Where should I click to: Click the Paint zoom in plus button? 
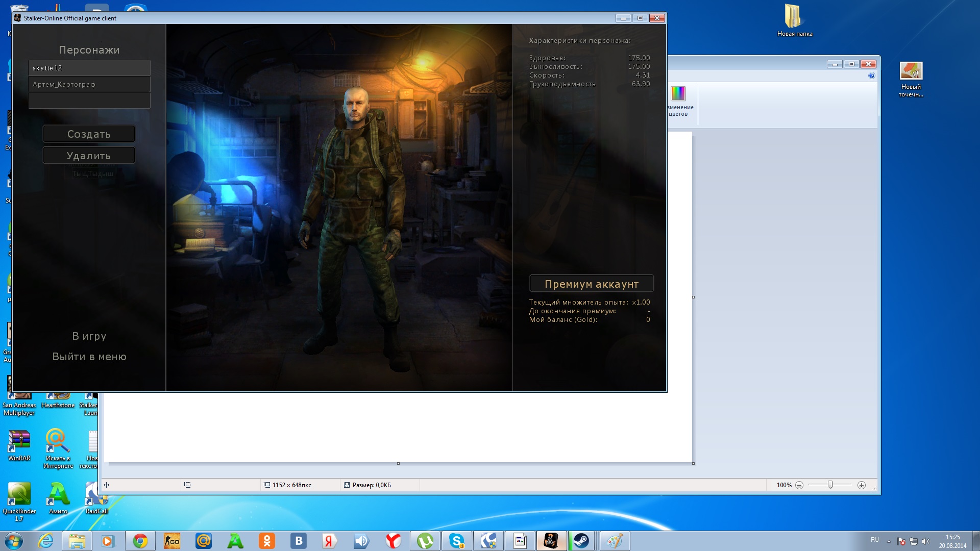coord(862,485)
